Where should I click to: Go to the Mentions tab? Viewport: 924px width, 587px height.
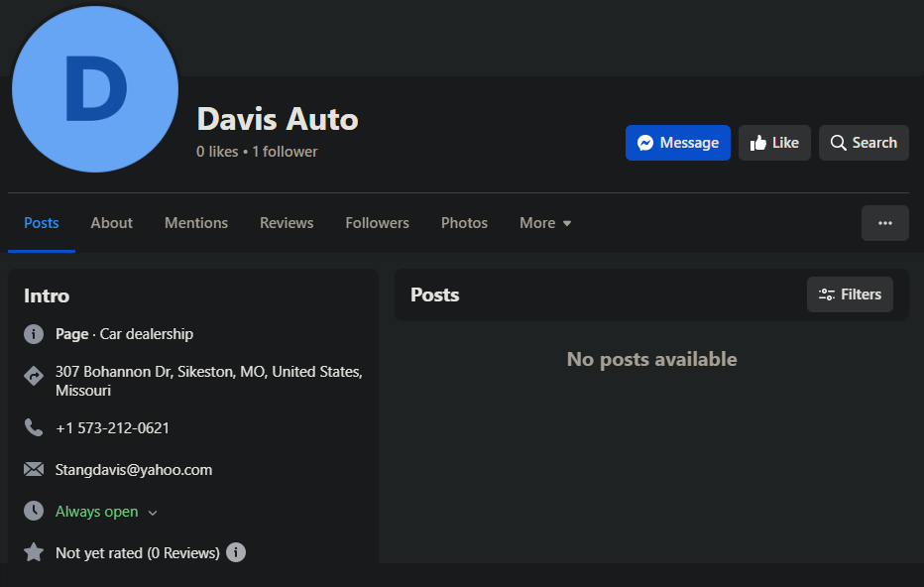point(196,223)
